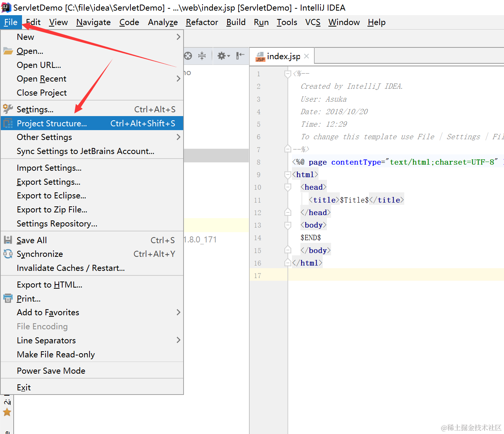
Task: Click the JSP file icon on index.jsp tab
Action: pos(260,57)
